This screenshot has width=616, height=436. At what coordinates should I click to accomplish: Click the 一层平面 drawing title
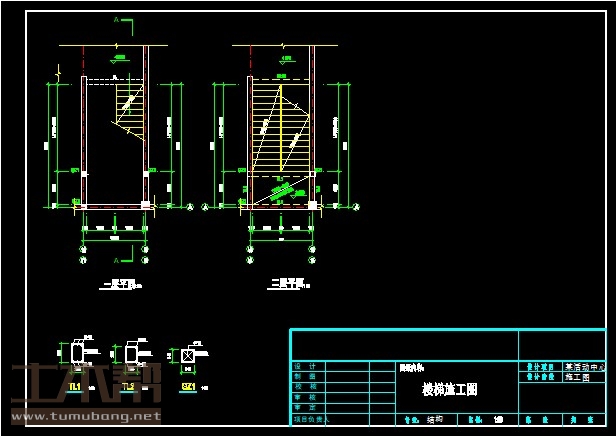pos(117,284)
